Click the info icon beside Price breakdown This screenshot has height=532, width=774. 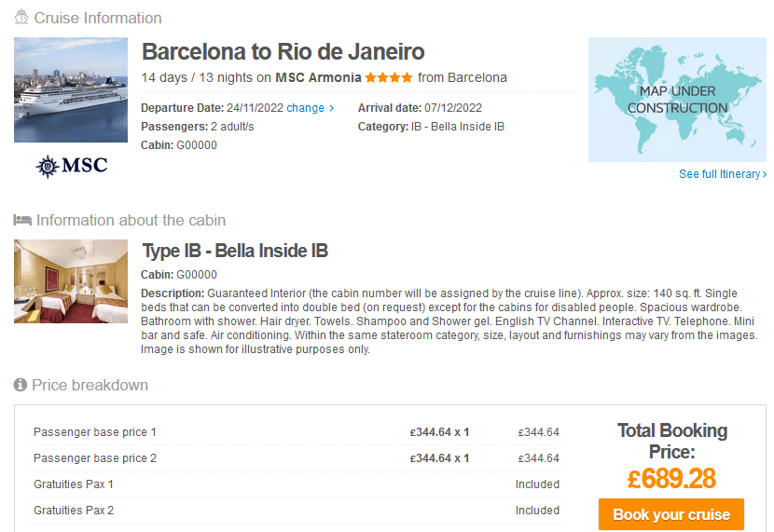[21, 385]
